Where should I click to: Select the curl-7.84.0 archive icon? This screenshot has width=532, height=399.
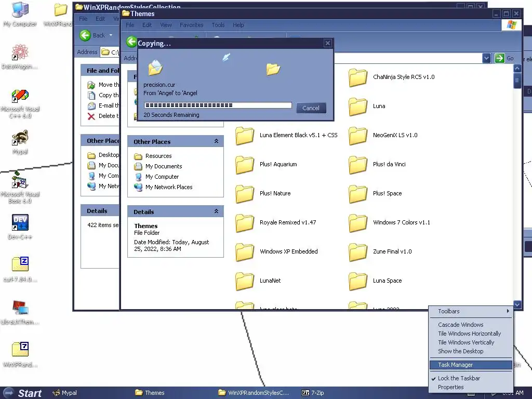click(x=20, y=270)
